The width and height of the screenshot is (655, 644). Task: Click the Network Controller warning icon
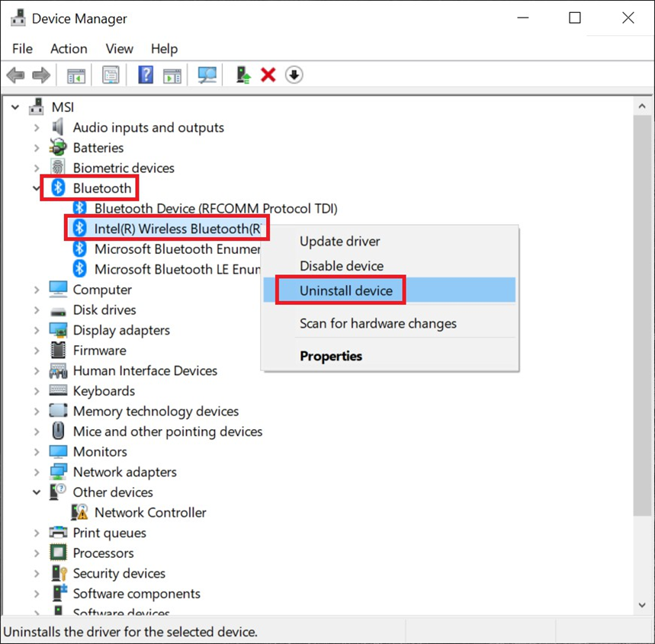(79, 512)
